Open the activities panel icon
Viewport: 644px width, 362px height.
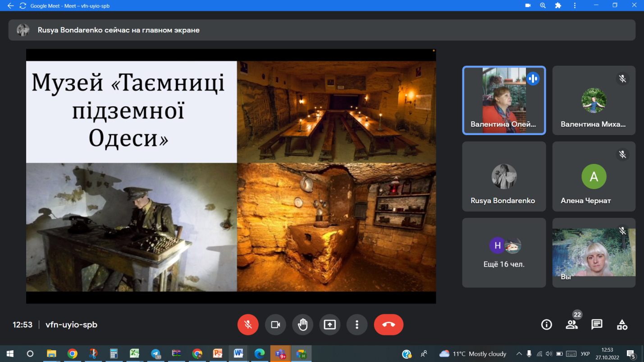pos(622,325)
